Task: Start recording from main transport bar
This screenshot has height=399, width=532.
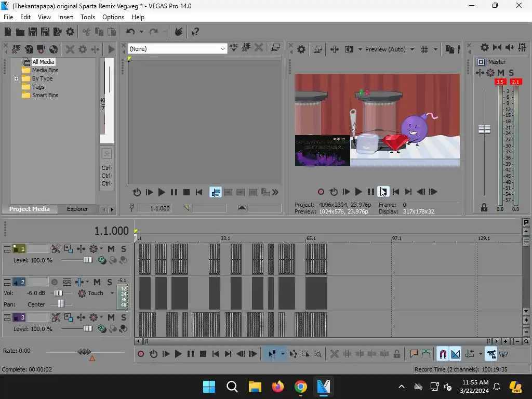Action: click(x=141, y=354)
